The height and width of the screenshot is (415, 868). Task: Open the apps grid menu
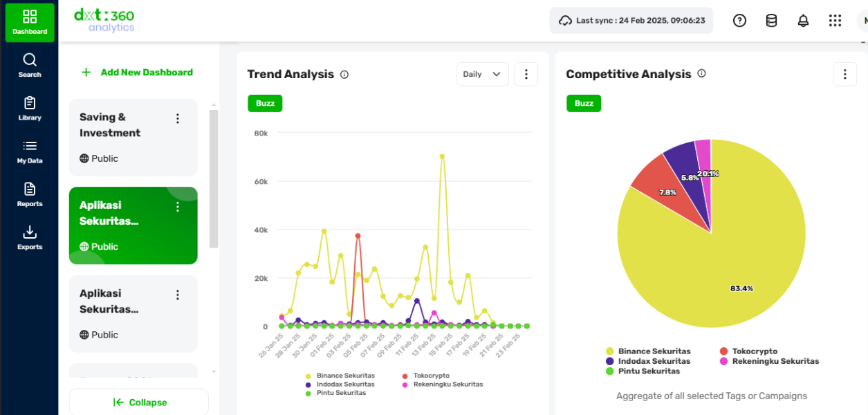point(835,21)
